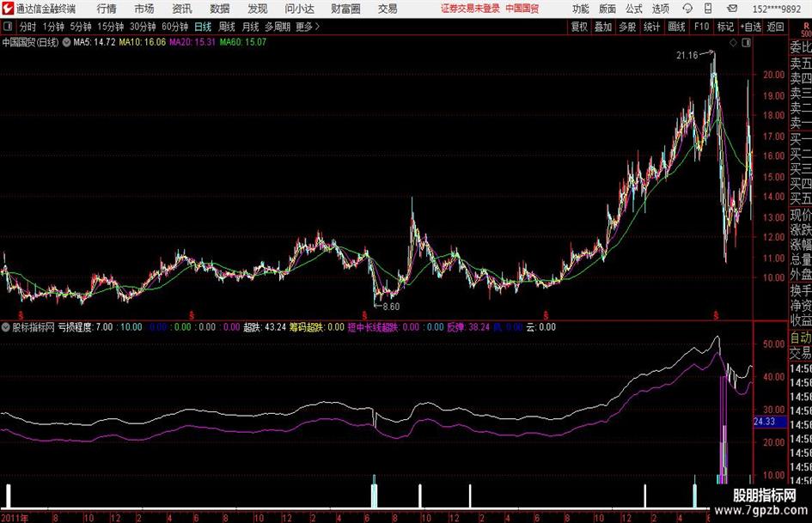Open the headset customer service icon

coord(687,9)
